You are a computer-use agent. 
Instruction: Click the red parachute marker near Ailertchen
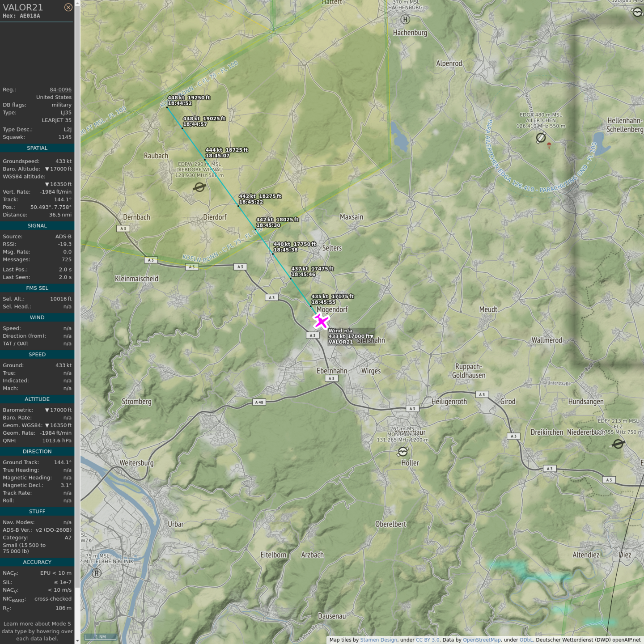click(x=549, y=145)
